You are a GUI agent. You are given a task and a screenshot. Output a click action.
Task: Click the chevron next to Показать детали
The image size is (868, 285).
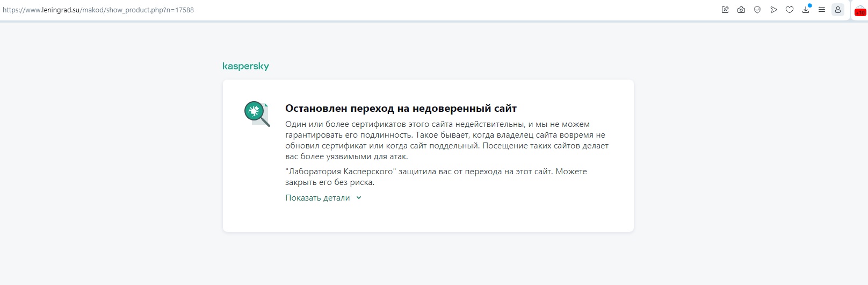coord(359,198)
